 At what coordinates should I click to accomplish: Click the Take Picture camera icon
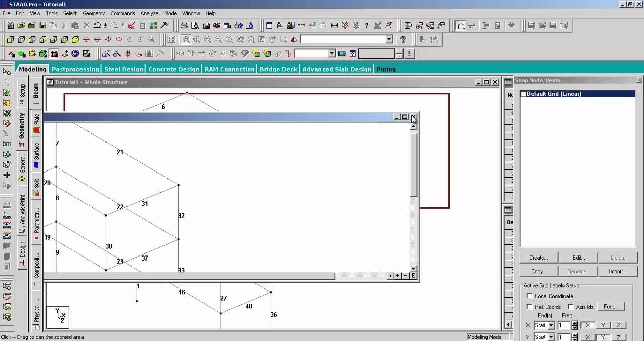(x=217, y=25)
